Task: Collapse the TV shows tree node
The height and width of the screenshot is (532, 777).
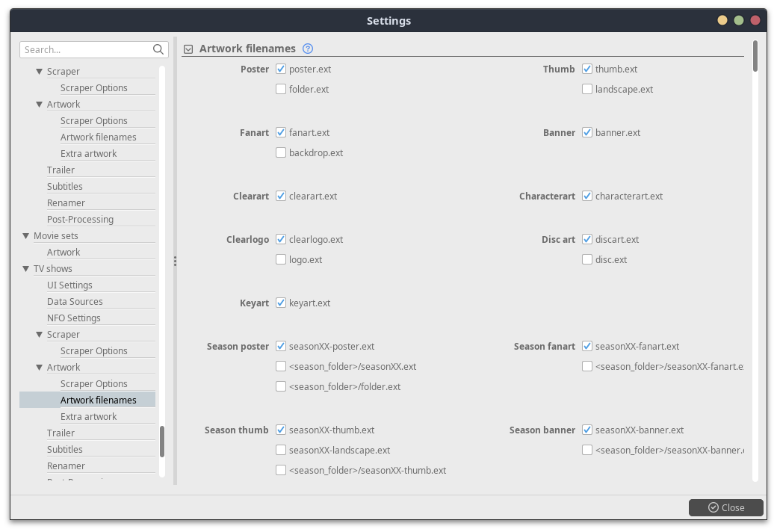Action: (26, 269)
